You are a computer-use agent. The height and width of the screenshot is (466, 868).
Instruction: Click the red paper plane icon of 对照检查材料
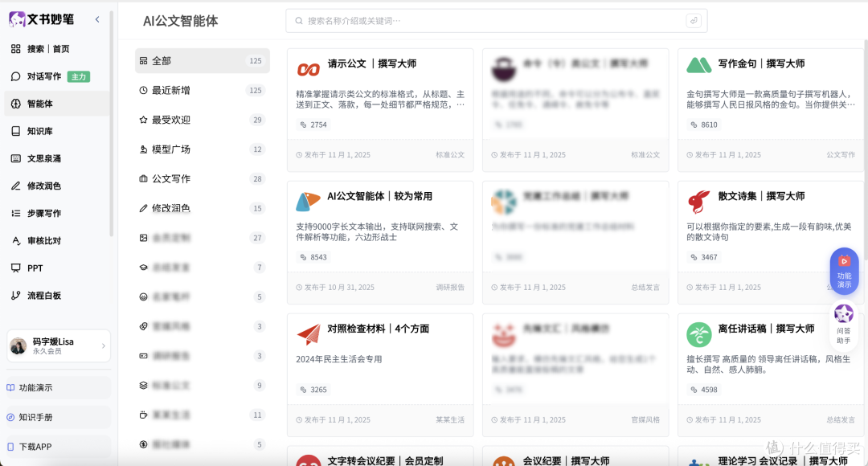click(x=309, y=333)
